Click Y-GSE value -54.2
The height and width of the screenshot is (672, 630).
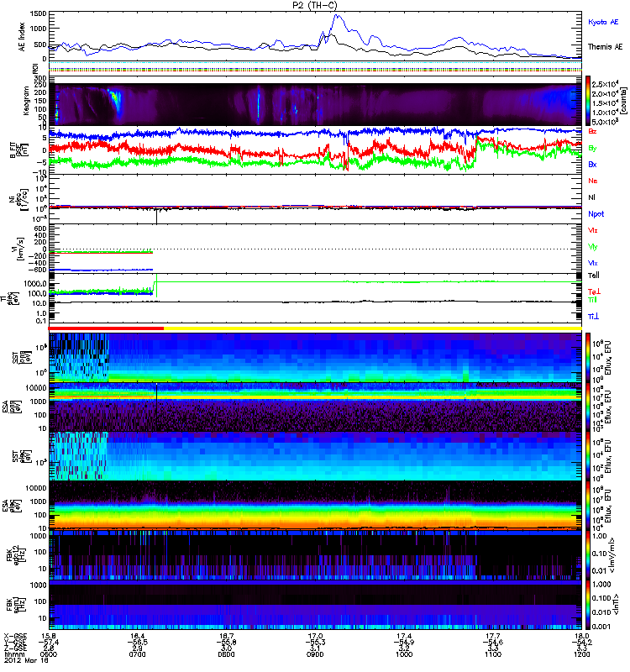(580, 643)
